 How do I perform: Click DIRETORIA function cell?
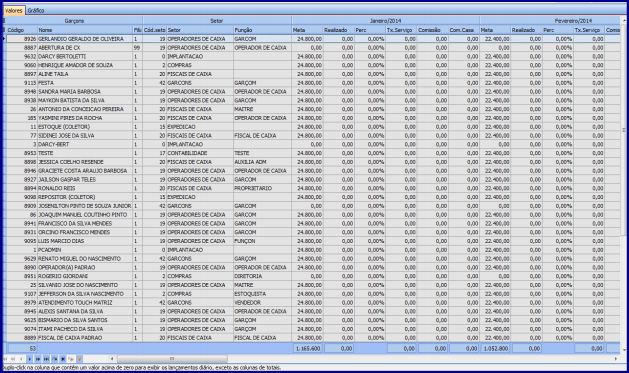tap(262, 276)
